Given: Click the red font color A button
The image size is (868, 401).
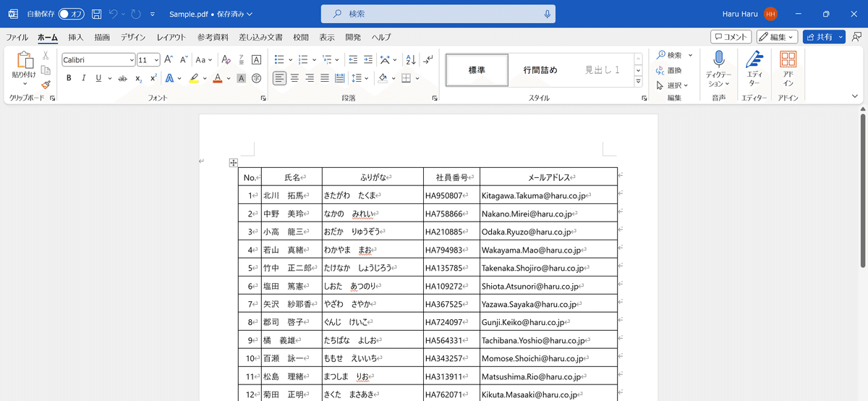Looking at the screenshot, I should click(218, 78).
